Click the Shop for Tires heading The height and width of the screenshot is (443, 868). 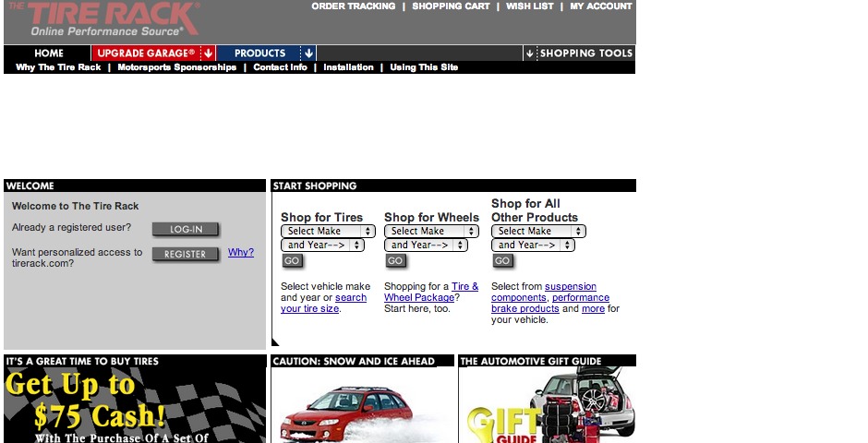point(321,218)
